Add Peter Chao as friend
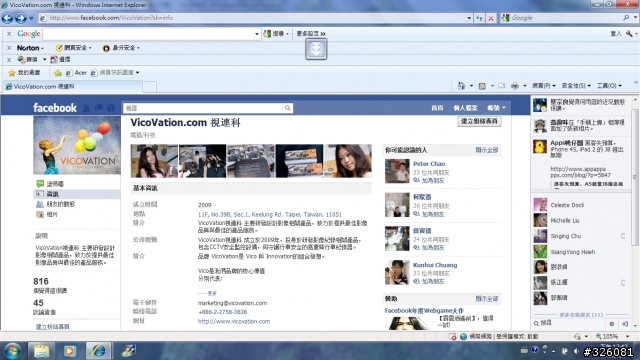640x360 pixels. point(433,180)
